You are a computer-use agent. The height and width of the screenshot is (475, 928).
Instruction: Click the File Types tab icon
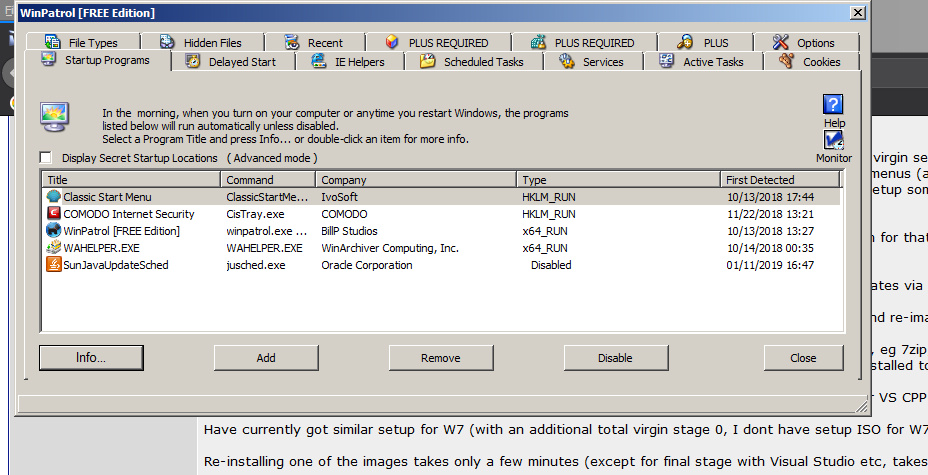click(52, 41)
